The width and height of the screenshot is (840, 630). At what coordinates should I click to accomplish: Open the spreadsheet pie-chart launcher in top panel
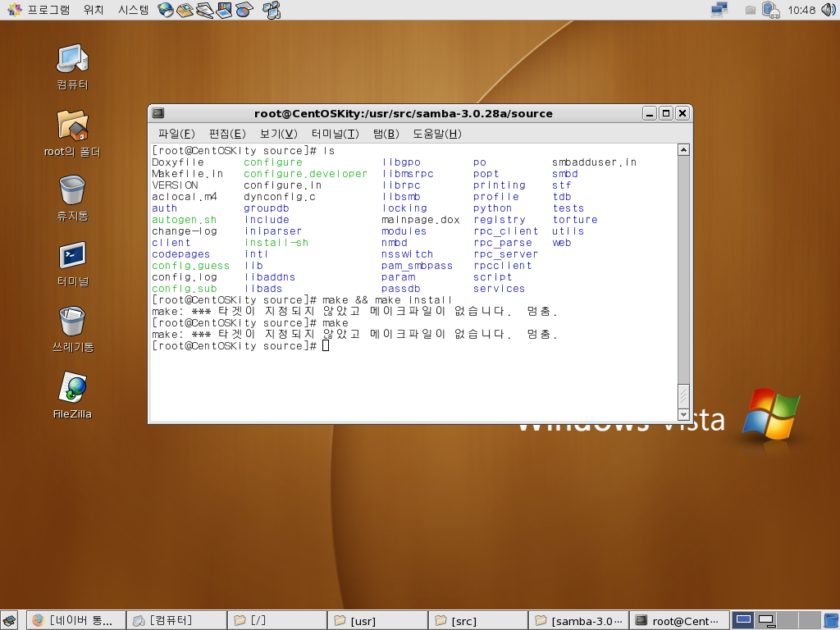point(244,10)
